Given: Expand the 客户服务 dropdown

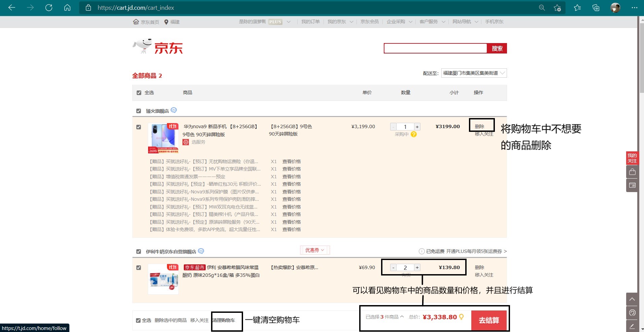Looking at the screenshot, I should coord(443,22).
